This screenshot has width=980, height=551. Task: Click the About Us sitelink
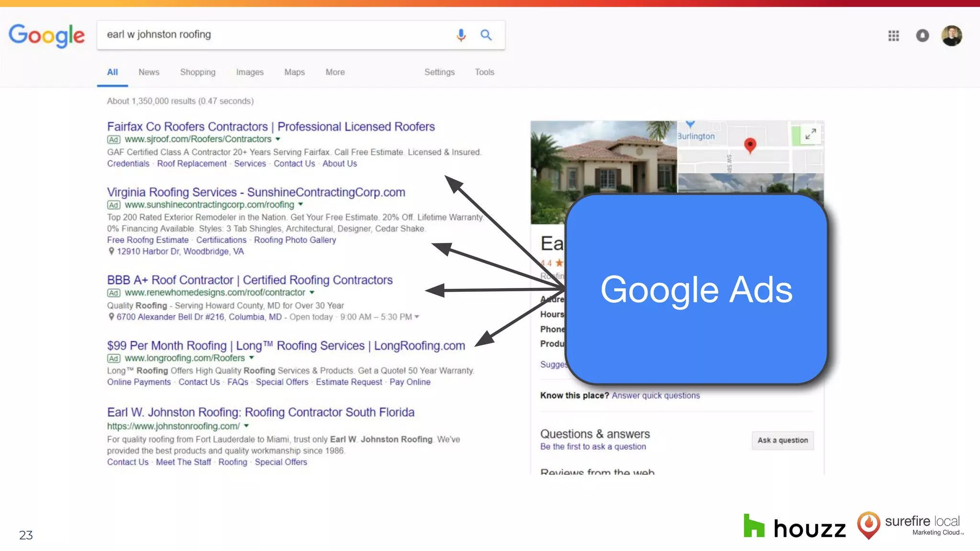point(340,164)
